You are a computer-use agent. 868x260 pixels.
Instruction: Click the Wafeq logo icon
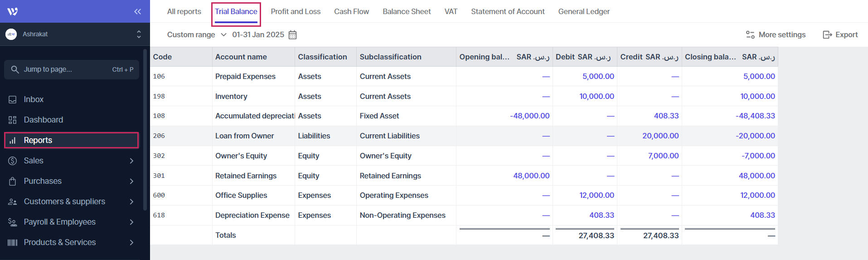click(x=13, y=11)
